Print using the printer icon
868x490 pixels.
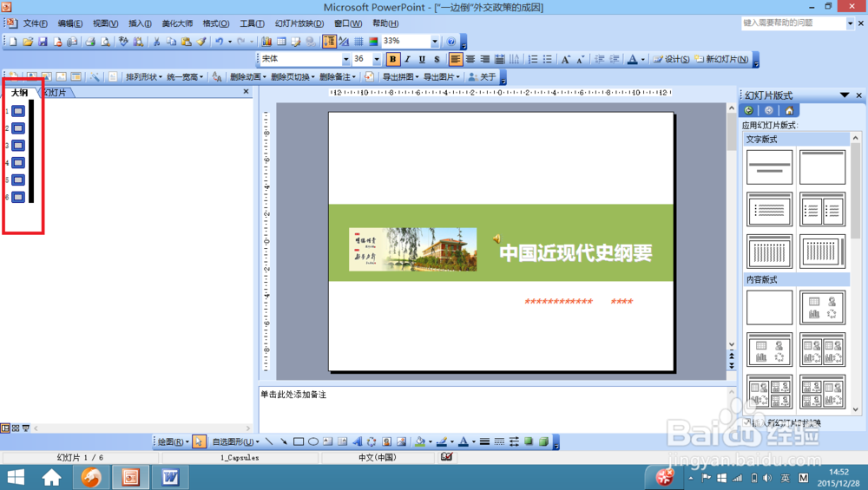90,42
